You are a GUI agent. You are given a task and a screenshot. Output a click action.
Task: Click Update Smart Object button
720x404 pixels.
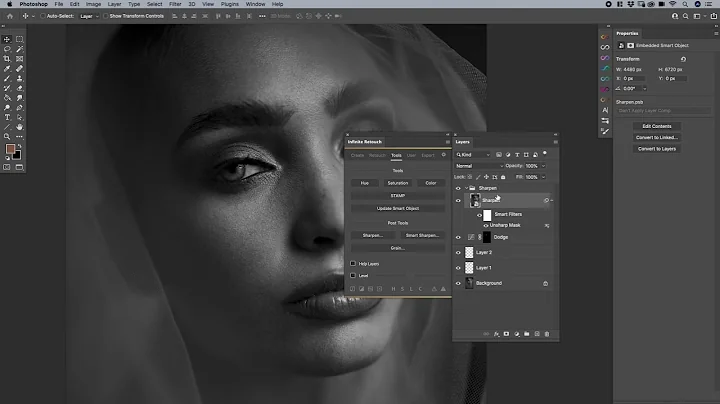(x=398, y=208)
